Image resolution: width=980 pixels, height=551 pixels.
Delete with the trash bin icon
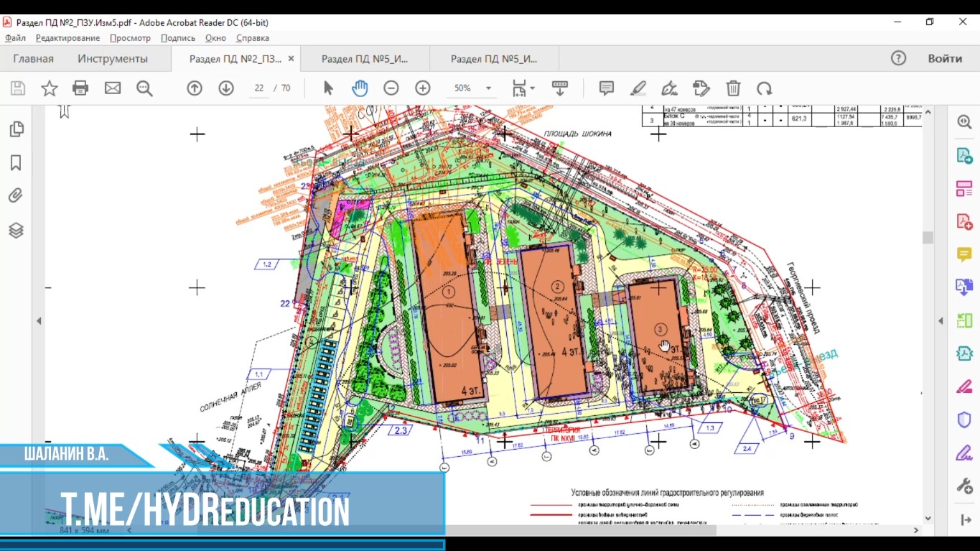(733, 88)
